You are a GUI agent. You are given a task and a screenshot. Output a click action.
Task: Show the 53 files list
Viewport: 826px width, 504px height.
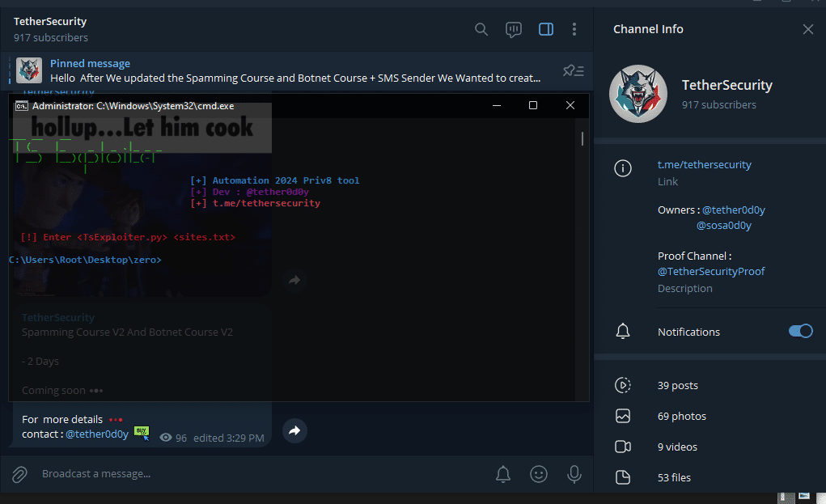click(x=674, y=477)
